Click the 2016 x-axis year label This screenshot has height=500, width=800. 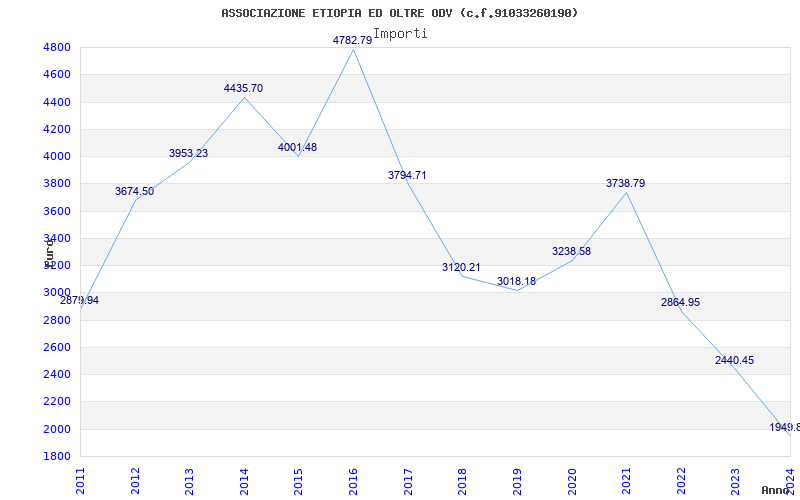353,481
